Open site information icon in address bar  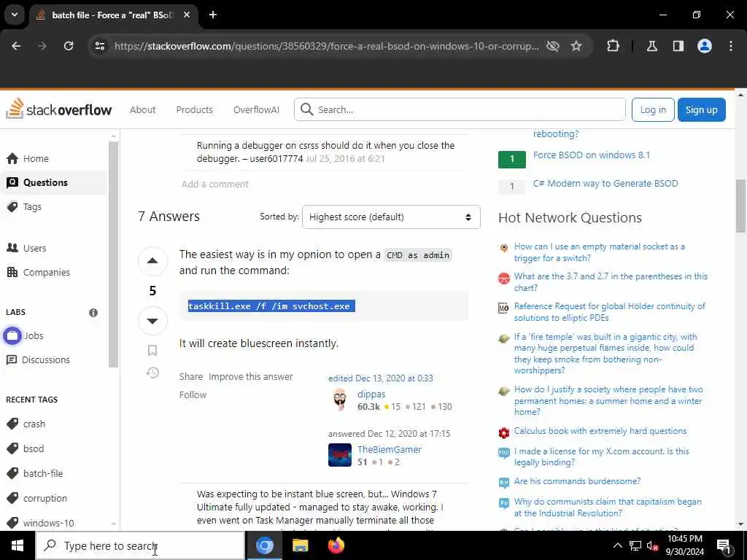(x=99, y=46)
